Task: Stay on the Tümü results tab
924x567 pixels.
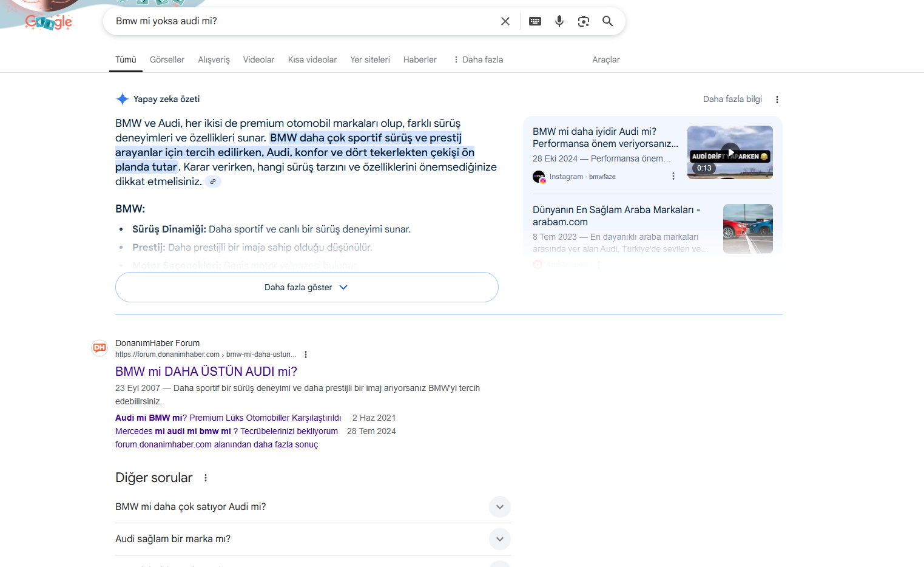Action: click(x=126, y=59)
